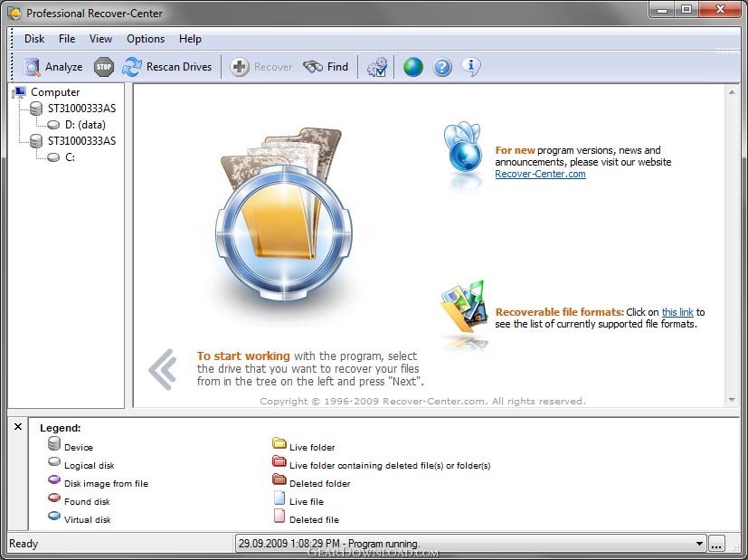Click the Rescan Drives icon
The height and width of the screenshot is (560, 748).
tap(133, 67)
